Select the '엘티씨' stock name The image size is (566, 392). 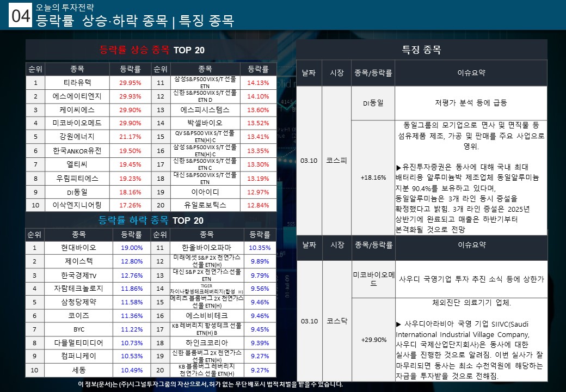pos(77,164)
